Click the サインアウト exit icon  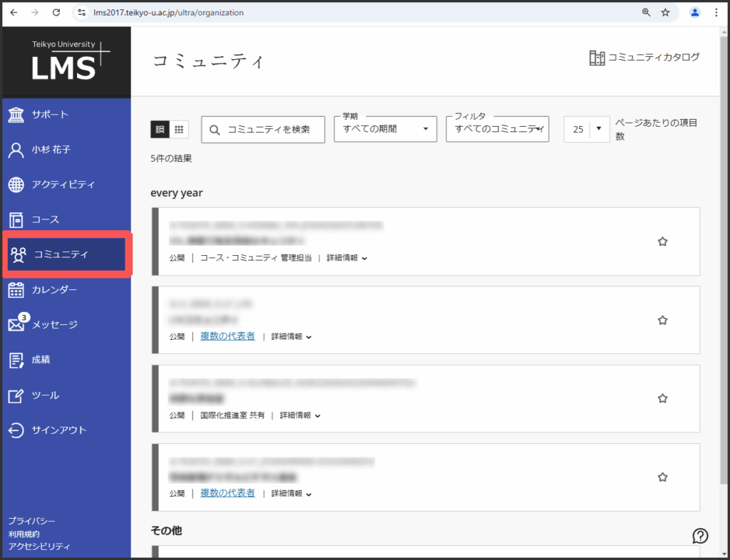click(x=16, y=430)
